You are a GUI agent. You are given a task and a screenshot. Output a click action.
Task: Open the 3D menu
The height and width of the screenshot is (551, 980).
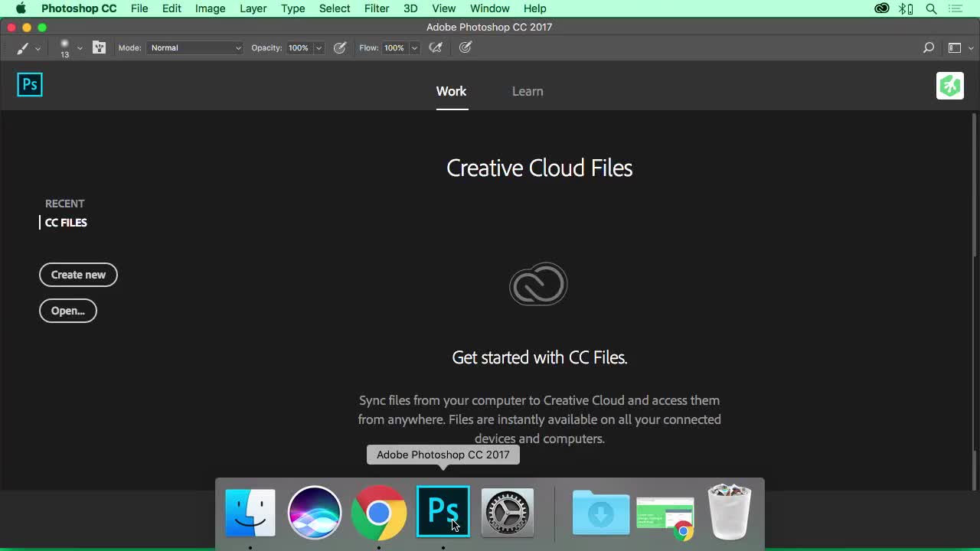click(x=410, y=8)
